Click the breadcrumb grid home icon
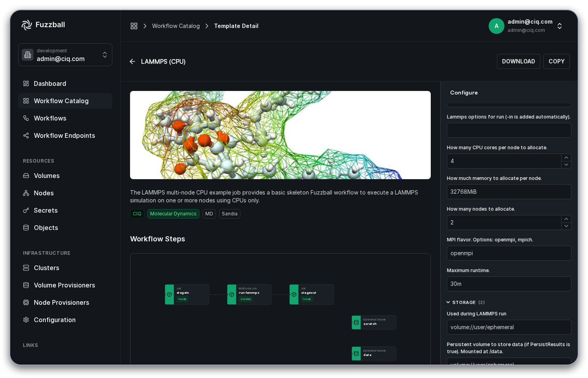 134,26
